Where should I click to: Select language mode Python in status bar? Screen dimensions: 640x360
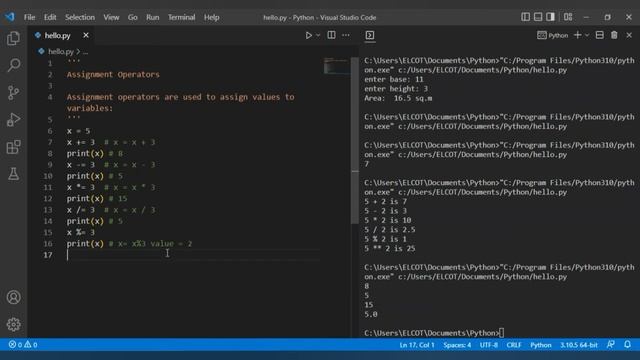coord(541,345)
